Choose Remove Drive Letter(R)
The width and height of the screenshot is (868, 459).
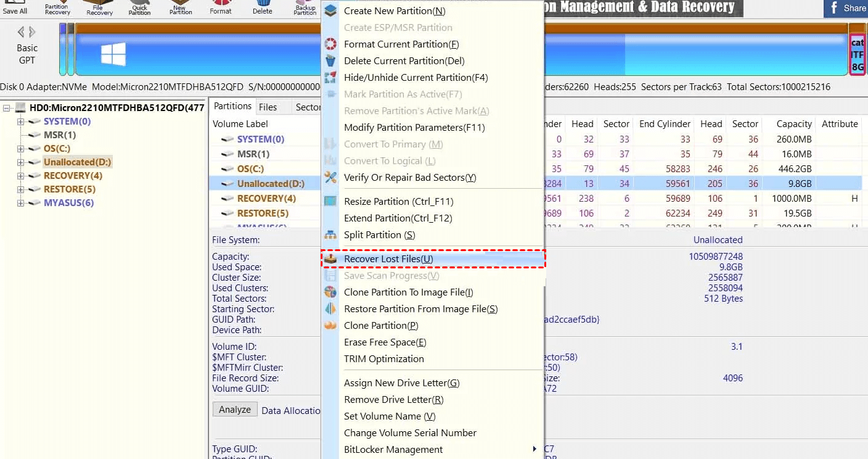click(433, 400)
